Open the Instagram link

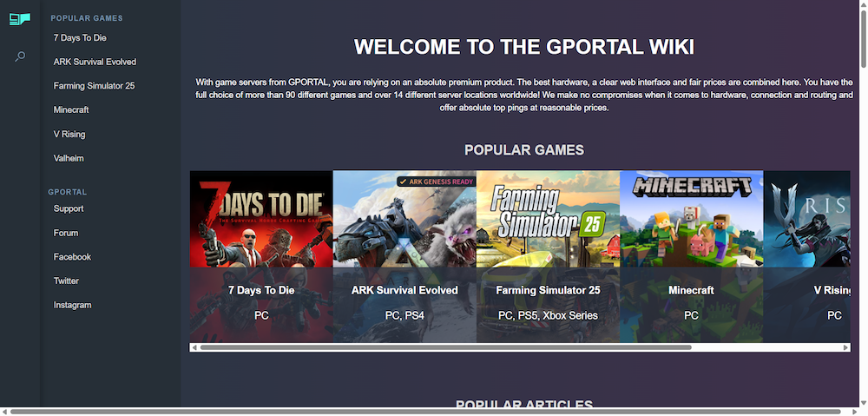pos(72,305)
